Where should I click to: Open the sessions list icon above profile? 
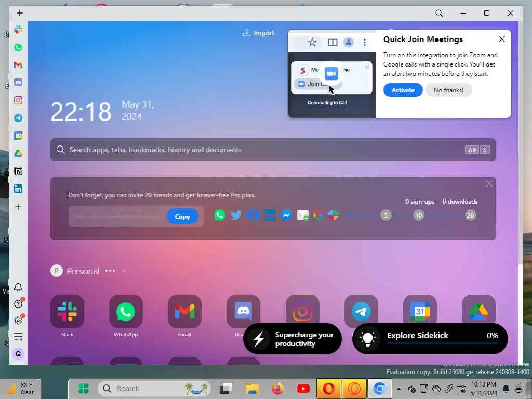[18, 337]
